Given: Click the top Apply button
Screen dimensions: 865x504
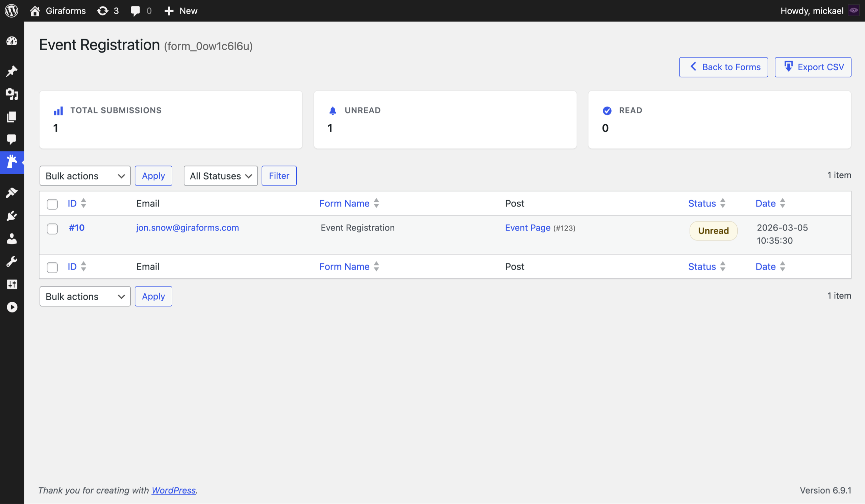Looking at the screenshot, I should click(153, 176).
